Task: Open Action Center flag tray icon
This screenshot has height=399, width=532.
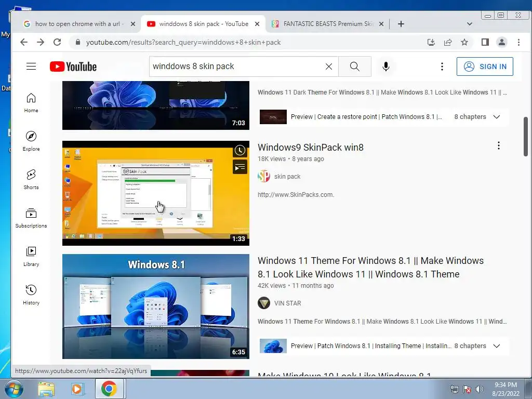Action: (467, 389)
